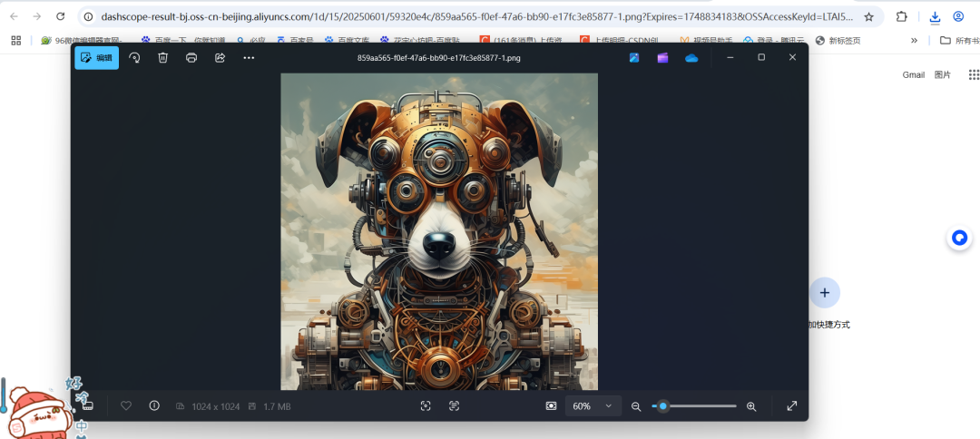This screenshot has width=980, height=439.
Task: Add a shortcut with the plus button
Action: pyautogui.click(x=824, y=293)
